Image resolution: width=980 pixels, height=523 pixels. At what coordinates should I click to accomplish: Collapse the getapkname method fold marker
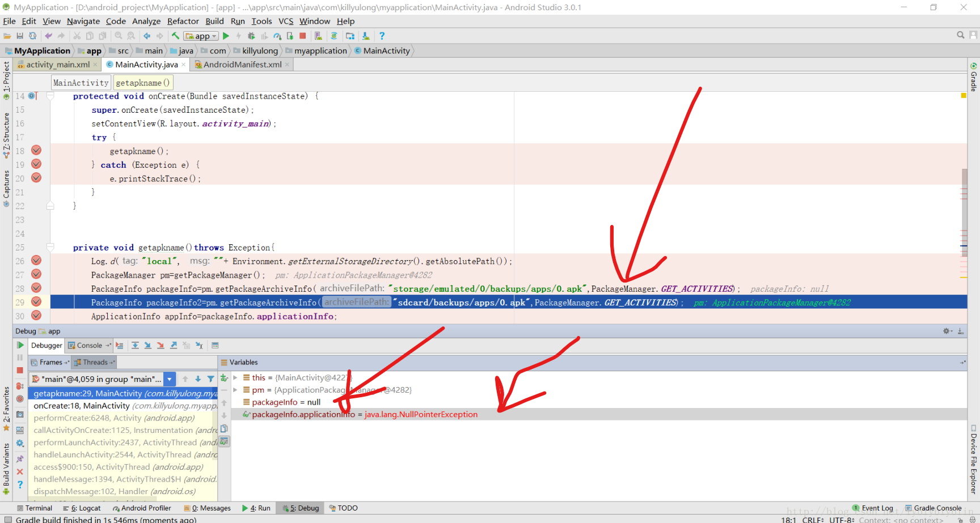pos(50,248)
